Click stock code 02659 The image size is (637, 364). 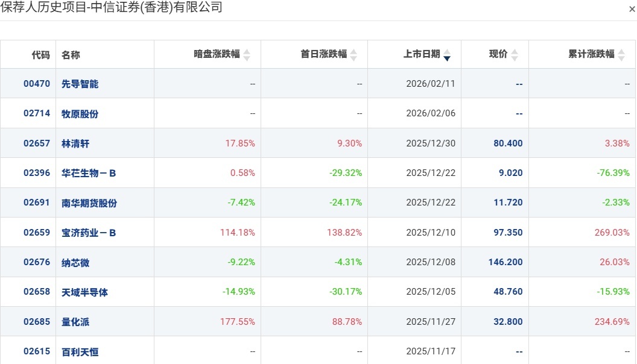tap(37, 233)
